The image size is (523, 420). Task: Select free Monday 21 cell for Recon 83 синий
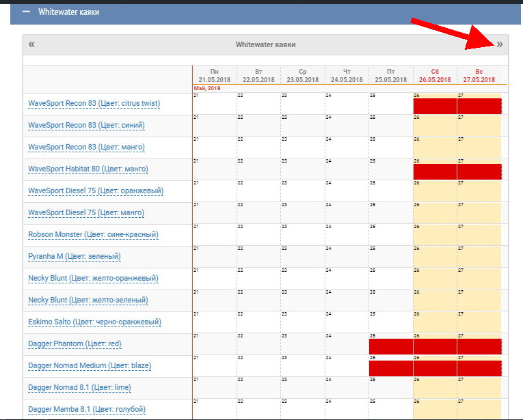point(215,126)
